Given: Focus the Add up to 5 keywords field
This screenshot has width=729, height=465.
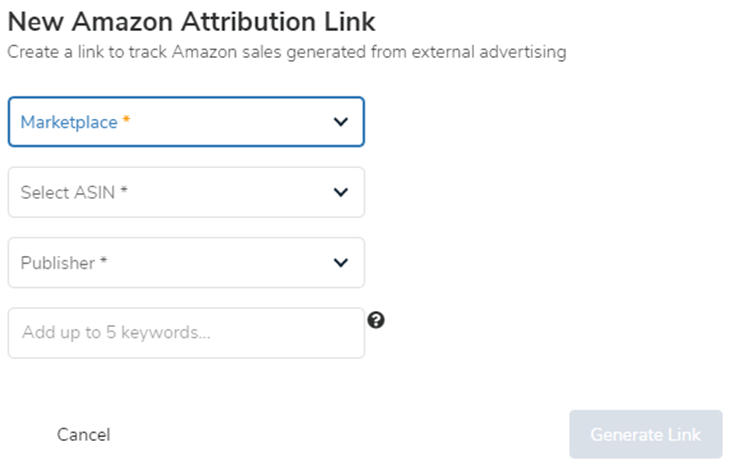Looking at the screenshot, I should 186,333.
